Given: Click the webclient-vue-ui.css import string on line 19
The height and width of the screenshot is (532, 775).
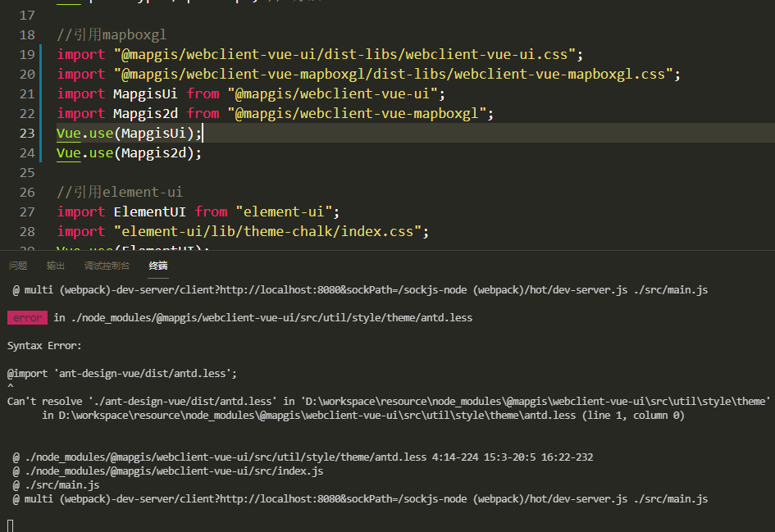Looking at the screenshot, I should (344, 54).
